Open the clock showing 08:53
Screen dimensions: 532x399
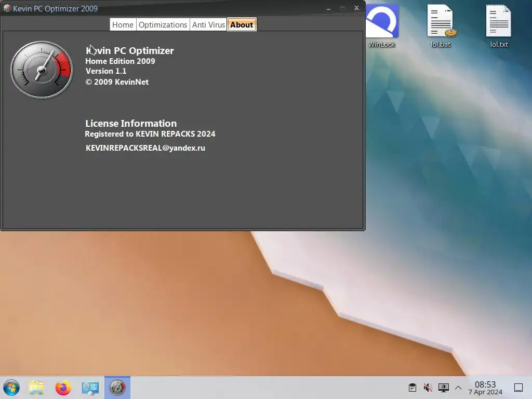(x=485, y=388)
